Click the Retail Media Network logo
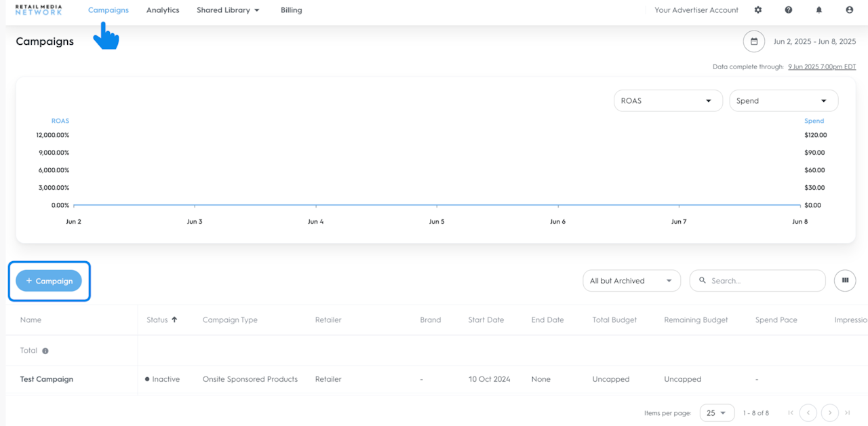868x426 pixels. coord(39,10)
